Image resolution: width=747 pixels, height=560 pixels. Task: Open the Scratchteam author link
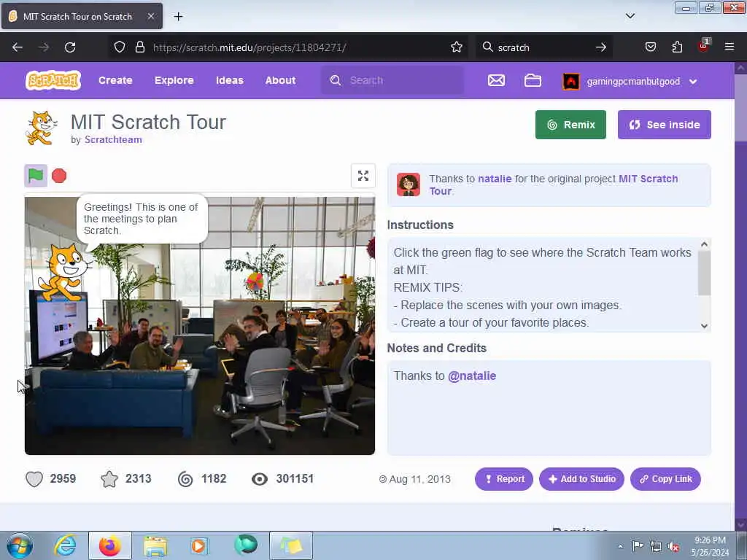click(113, 139)
